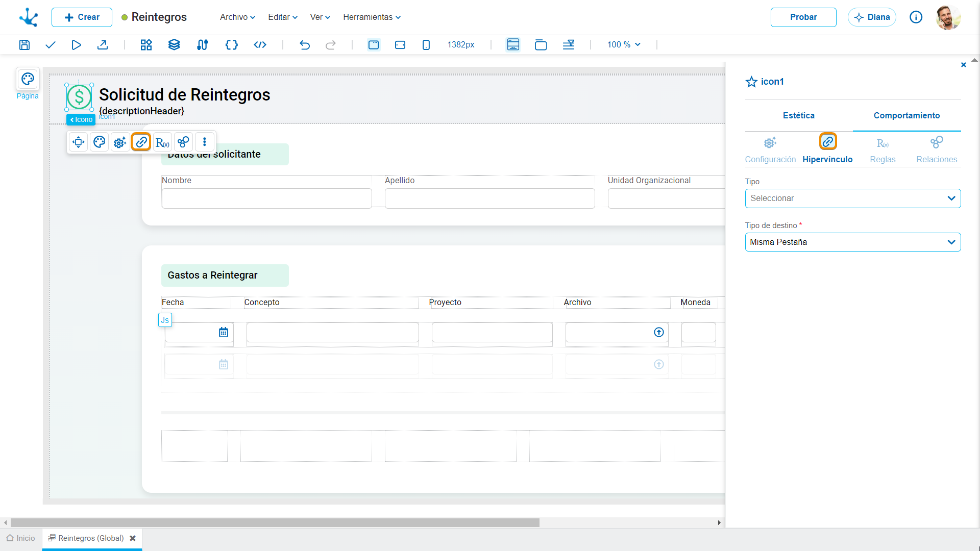Open rules R(x) icon in element toolbar
980x551 pixels.
coord(162,142)
